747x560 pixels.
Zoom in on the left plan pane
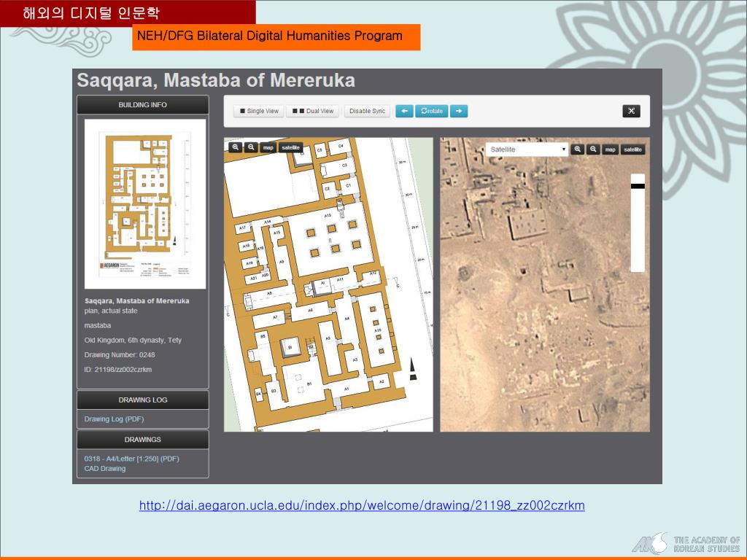point(236,147)
